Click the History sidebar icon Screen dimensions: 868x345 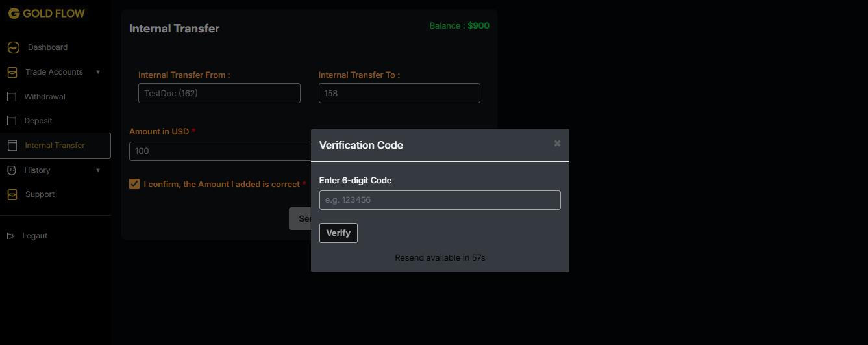12,170
